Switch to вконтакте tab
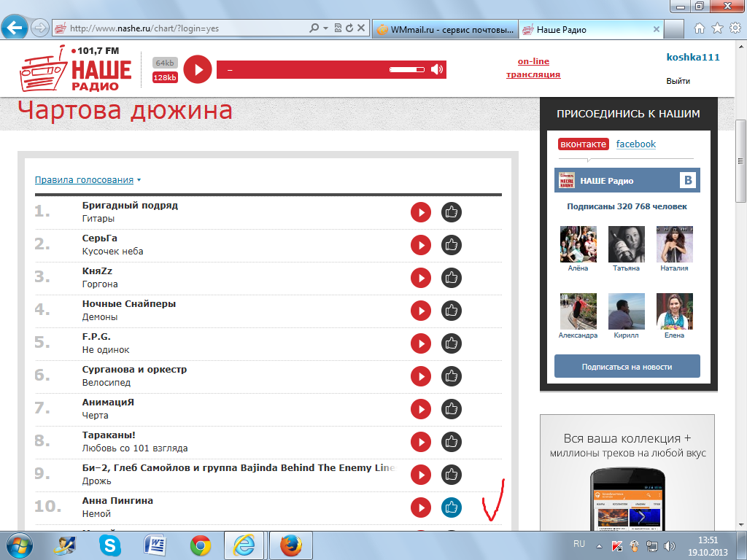Image resolution: width=747 pixels, height=560 pixels. point(583,144)
